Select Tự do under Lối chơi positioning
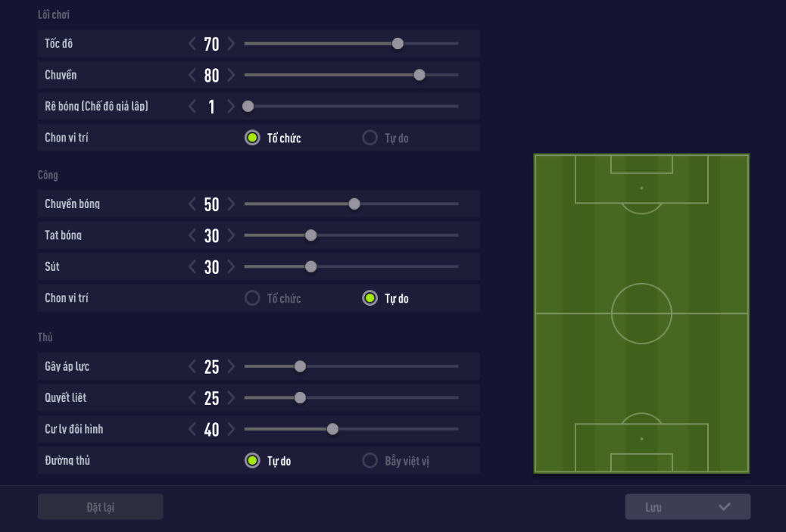This screenshot has height=532, width=786. 370,138
